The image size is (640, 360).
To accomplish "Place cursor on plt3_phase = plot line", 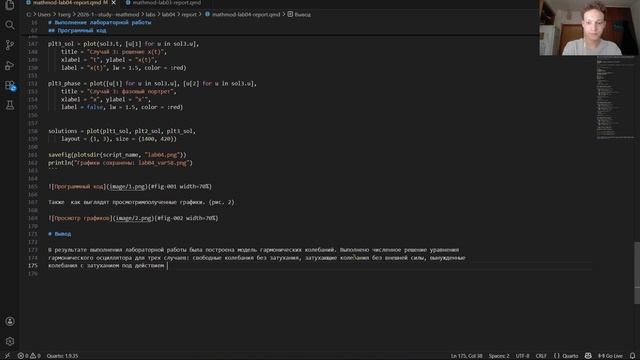I will 152,83.
